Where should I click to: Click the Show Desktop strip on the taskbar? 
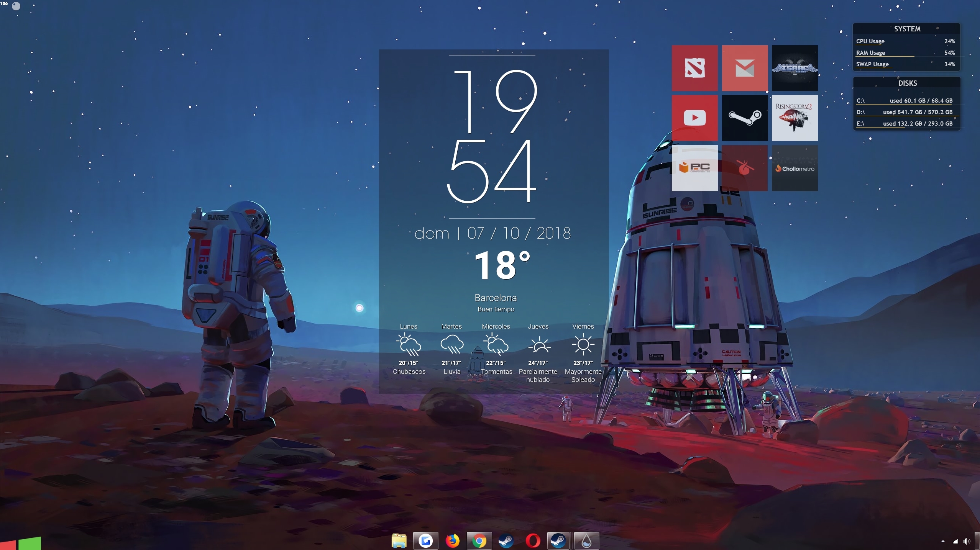point(977,541)
